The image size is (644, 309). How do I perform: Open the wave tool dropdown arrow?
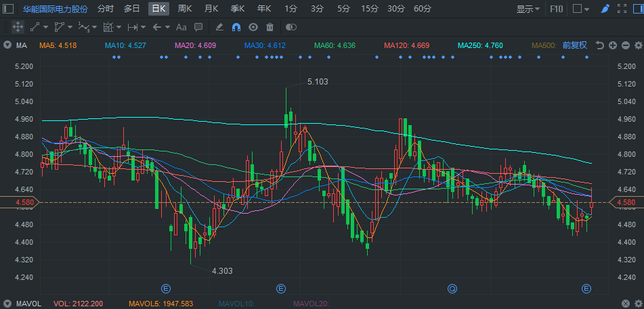(94, 27)
